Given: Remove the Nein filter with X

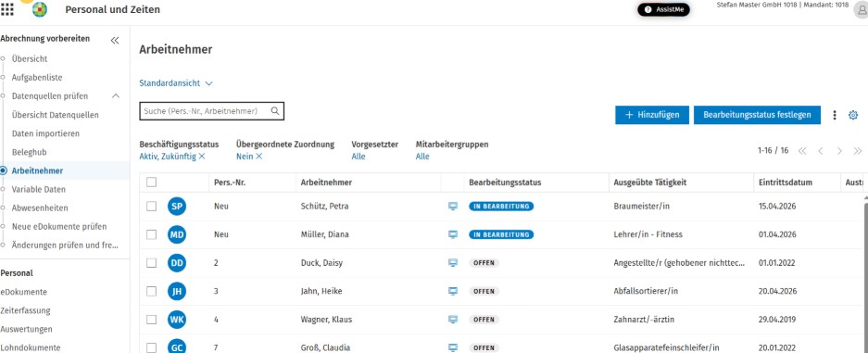Looking at the screenshot, I should pos(259,157).
